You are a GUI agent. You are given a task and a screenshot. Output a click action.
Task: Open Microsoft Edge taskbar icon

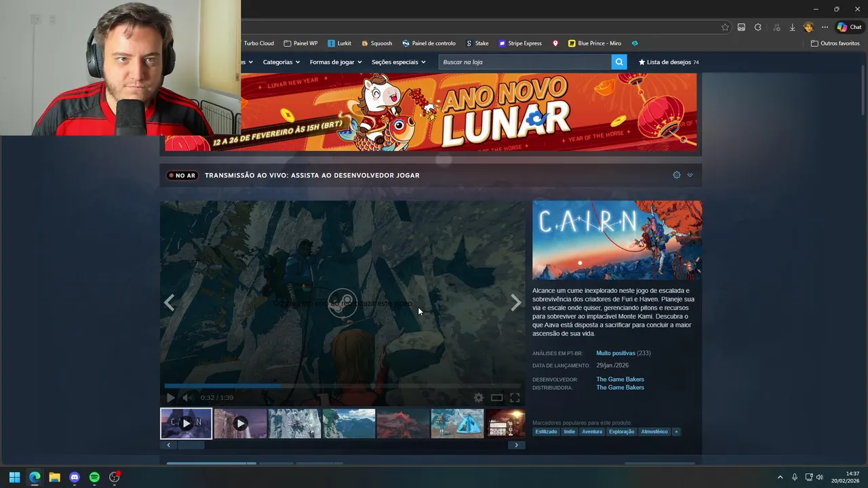click(x=35, y=477)
